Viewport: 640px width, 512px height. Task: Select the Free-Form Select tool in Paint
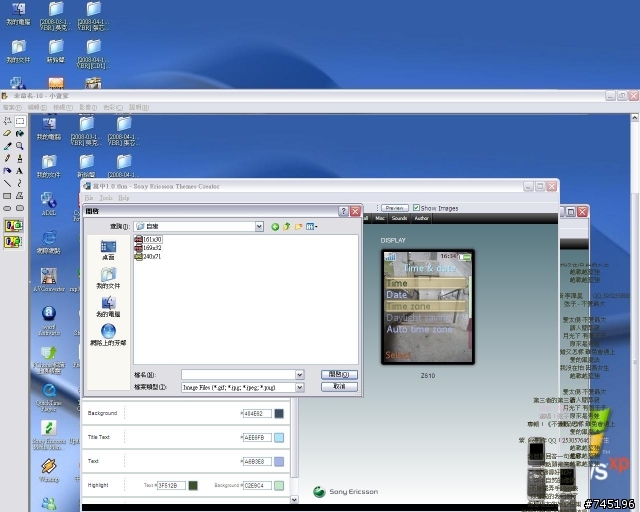[7, 121]
